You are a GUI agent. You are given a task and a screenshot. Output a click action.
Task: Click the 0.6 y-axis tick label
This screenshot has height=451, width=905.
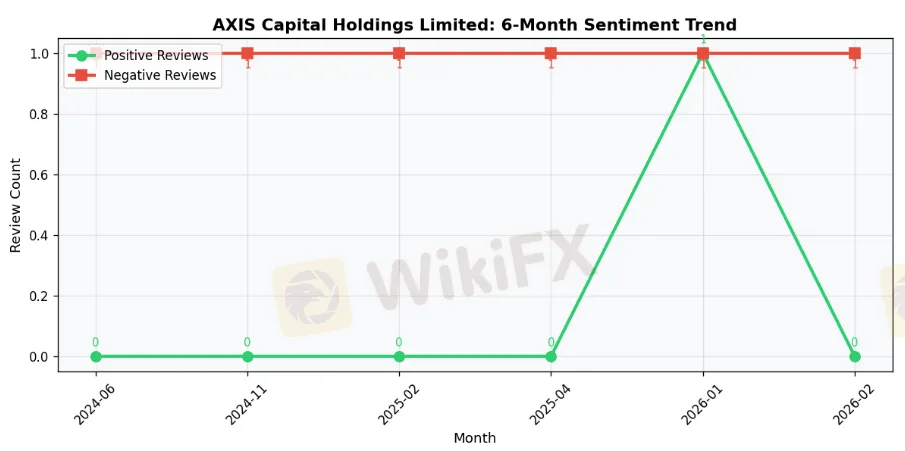point(40,175)
